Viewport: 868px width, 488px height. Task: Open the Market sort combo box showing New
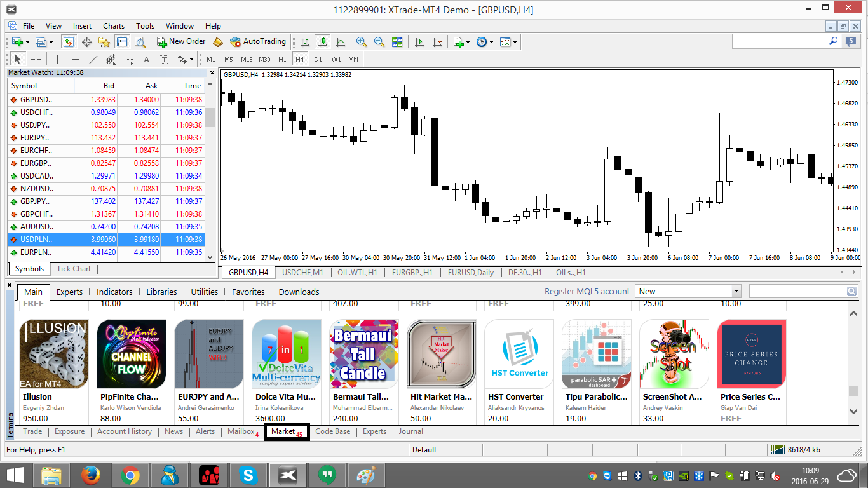pyautogui.click(x=688, y=292)
